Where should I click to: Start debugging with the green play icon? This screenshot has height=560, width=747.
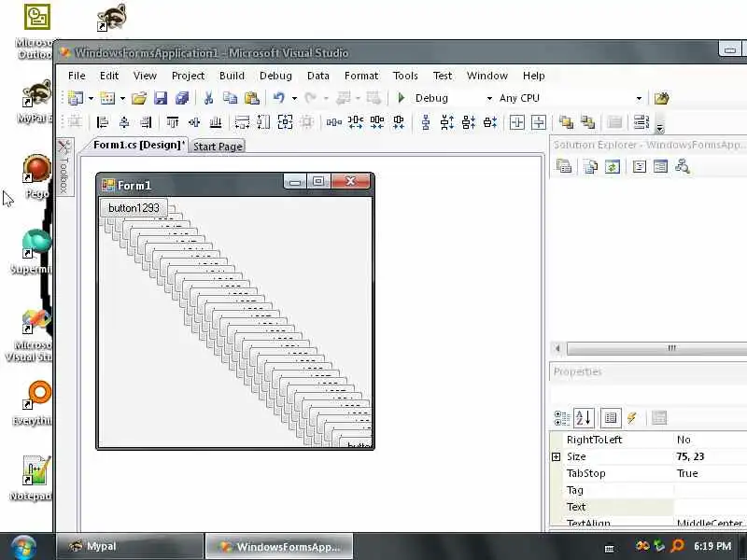point(402,98)
